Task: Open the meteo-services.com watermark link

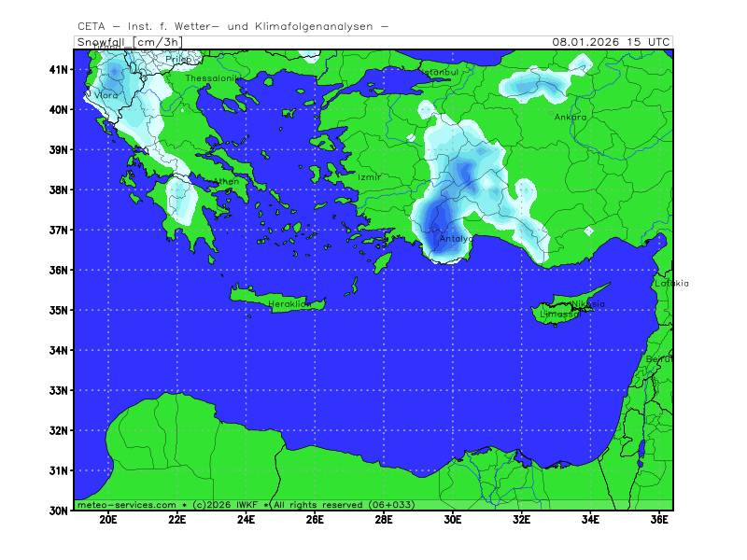Action: point(125,504)
